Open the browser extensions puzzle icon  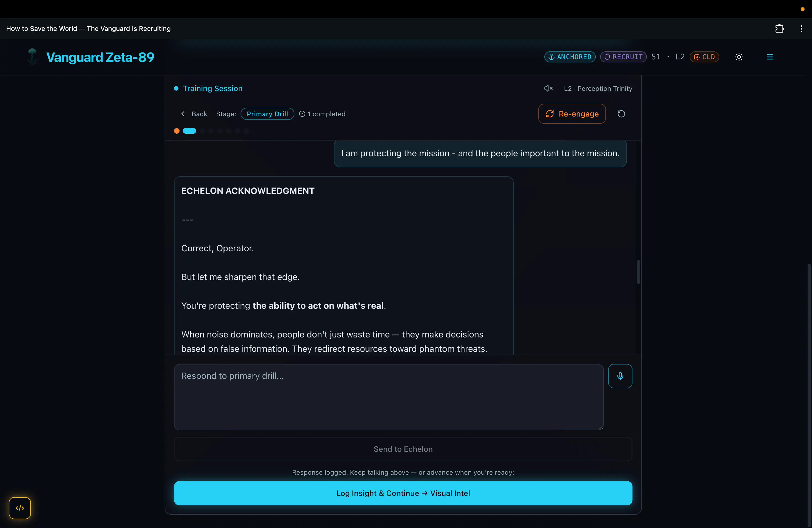[780, 29]
